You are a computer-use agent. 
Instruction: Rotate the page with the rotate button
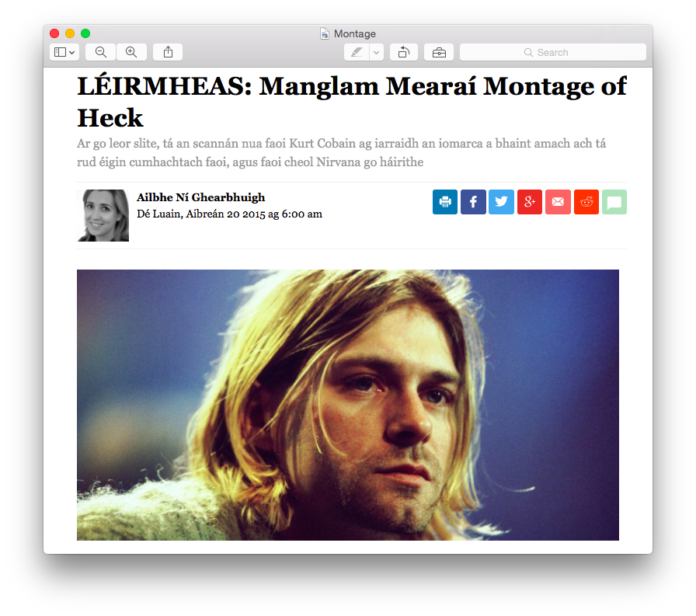pos(403,52)
